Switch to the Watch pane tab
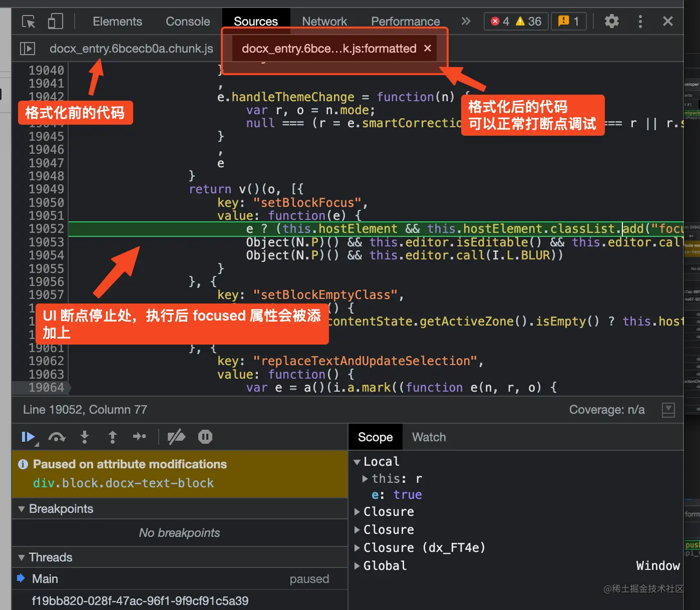This screenshot has width=700, height=610. 429,437
